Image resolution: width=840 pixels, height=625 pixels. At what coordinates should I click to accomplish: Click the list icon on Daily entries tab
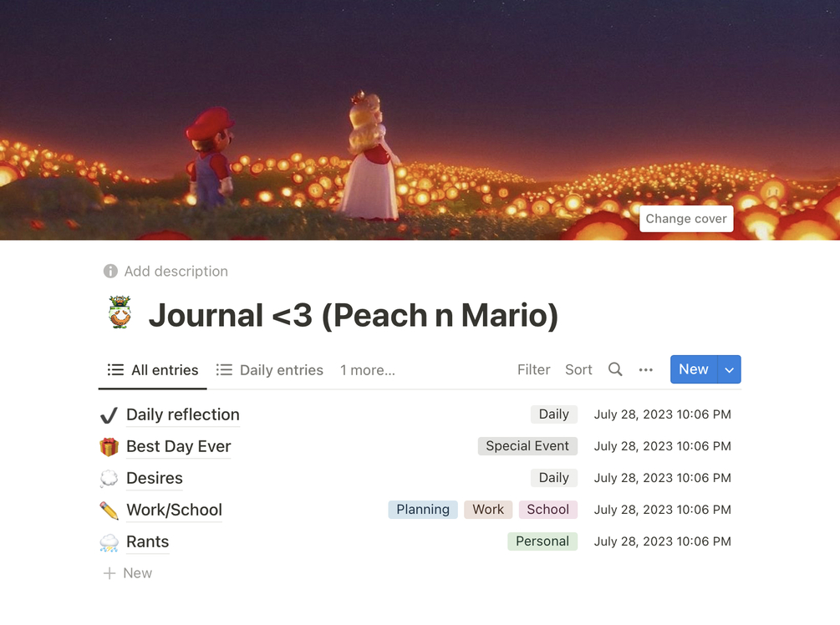224,369
